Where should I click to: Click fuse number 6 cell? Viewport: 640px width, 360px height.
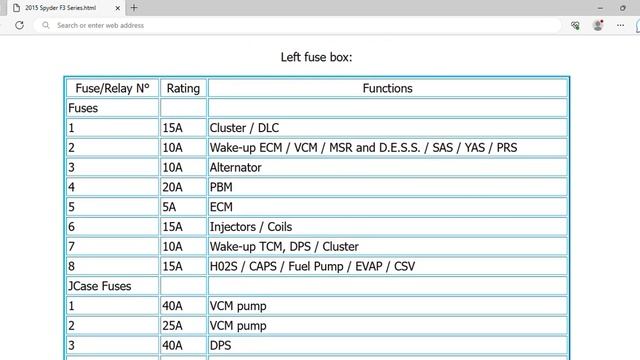(112, 227)
